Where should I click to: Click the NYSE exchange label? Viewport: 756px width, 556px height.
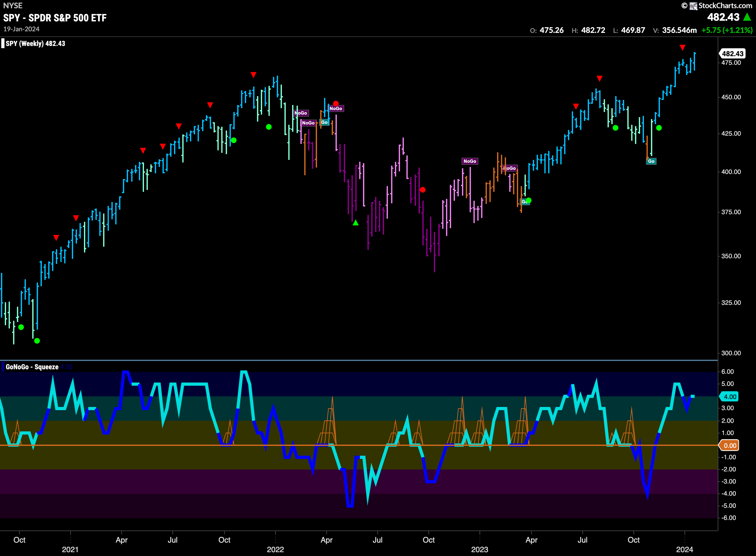[13, 5]
